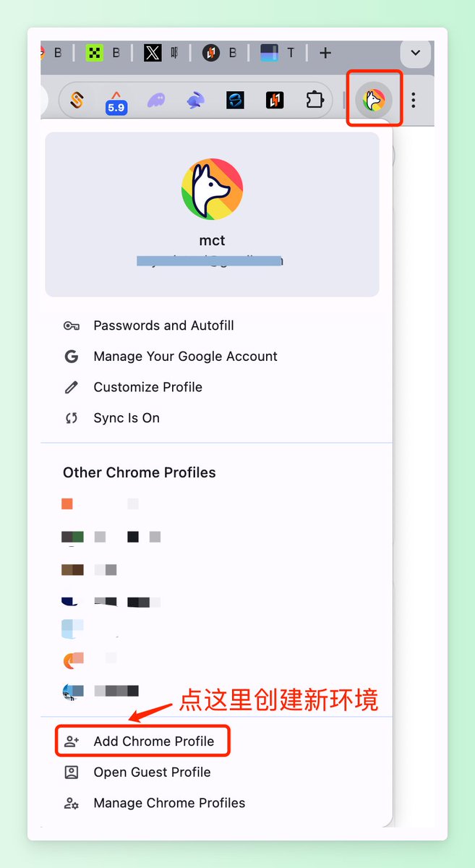The width and height of the screenshot is (475, 868).
Task: Click the purple rabbit extension icon
Action: [195, 100]
